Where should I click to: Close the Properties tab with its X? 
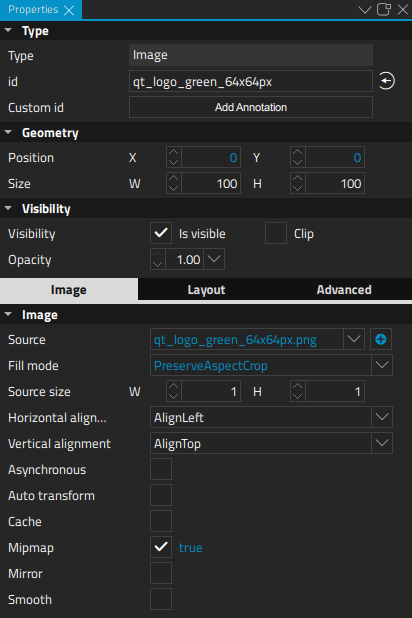69,10
